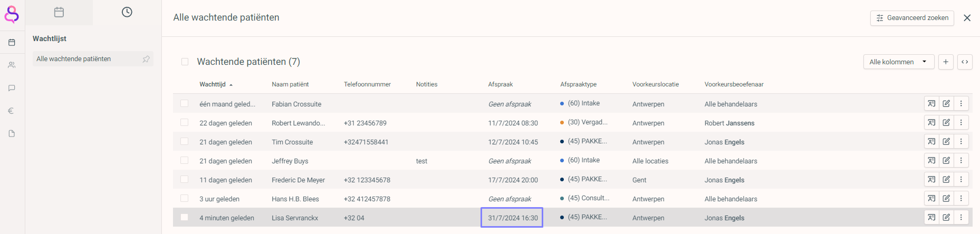Open the chat messages icon in left rail
Image resolution: width=980 pixels, height=234 pixels.
pyautogui.click(x=12, y=88)
